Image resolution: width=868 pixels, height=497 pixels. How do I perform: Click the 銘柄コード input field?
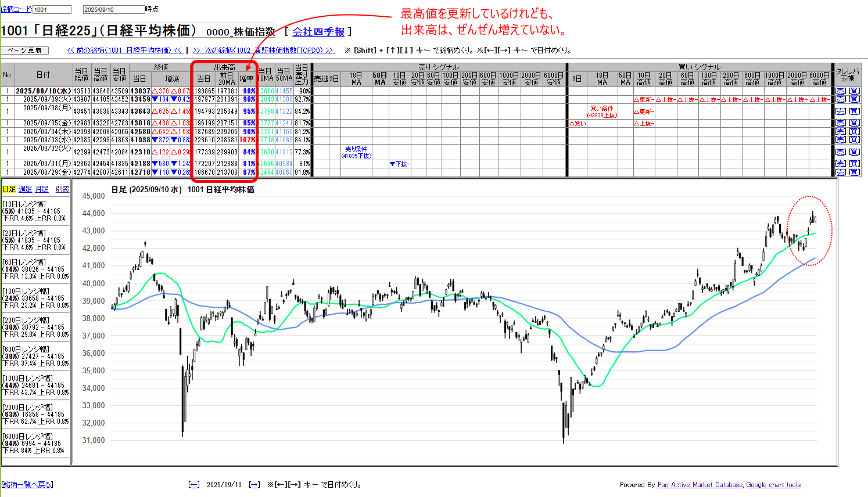click(x=52, y=10)
